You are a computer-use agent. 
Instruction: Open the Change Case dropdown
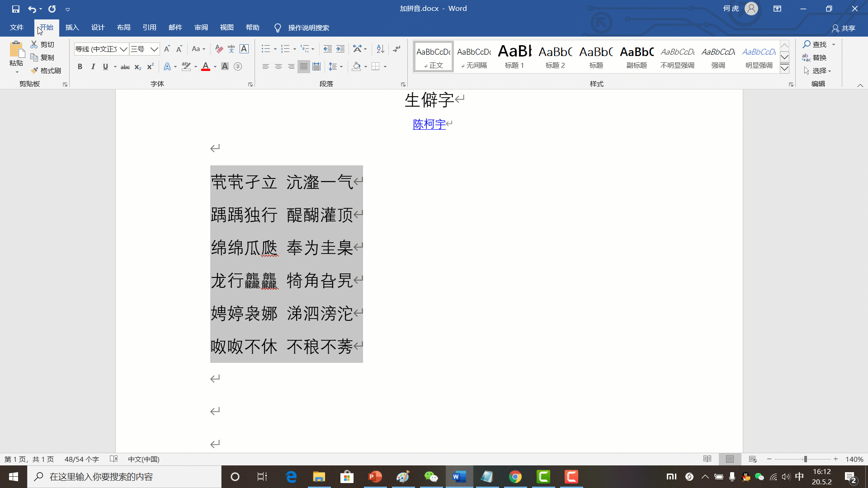(198, 49)
